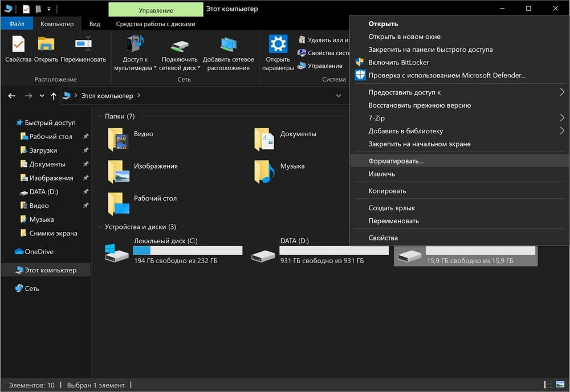Viewport: 570px width, 392px height.
Task: Click the up-directory arrow in navigation bar
Action: pyautogui.click(x=54, y=96)
